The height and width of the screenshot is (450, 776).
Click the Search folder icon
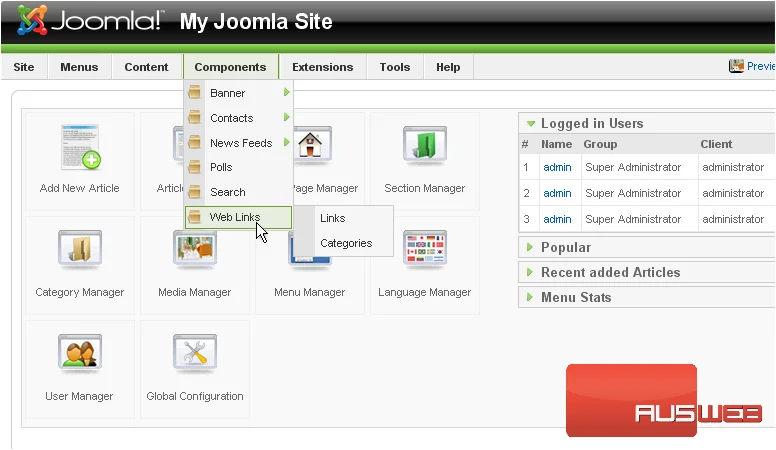tap(194, 192)
